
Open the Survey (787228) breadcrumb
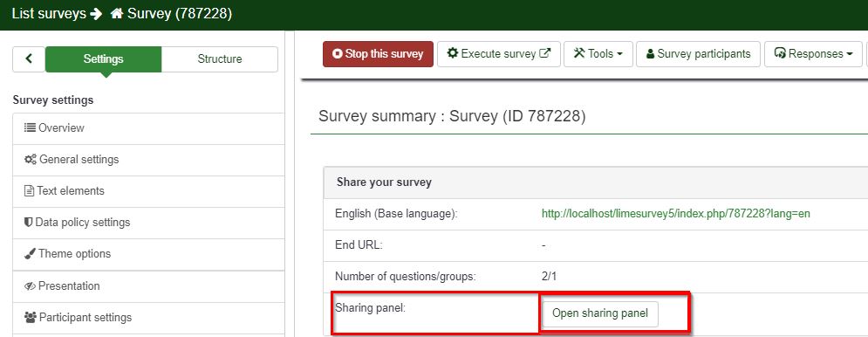pos(179,13)
